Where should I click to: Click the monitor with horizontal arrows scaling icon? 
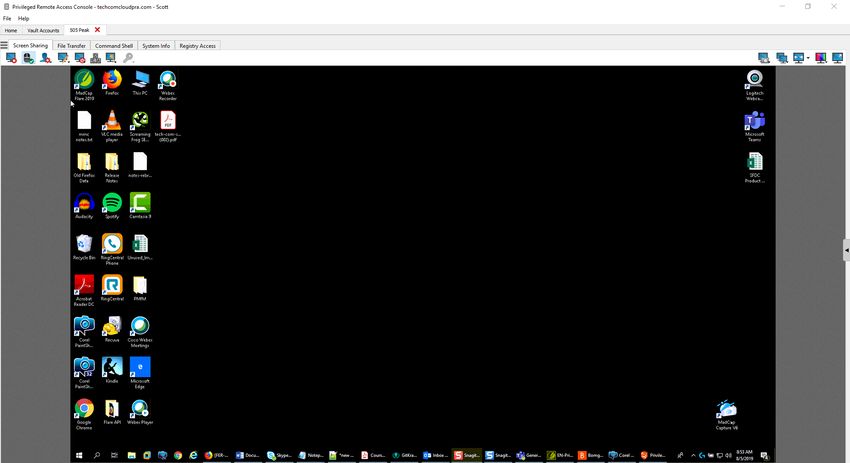pyautogui.click(x=799, y=58)
